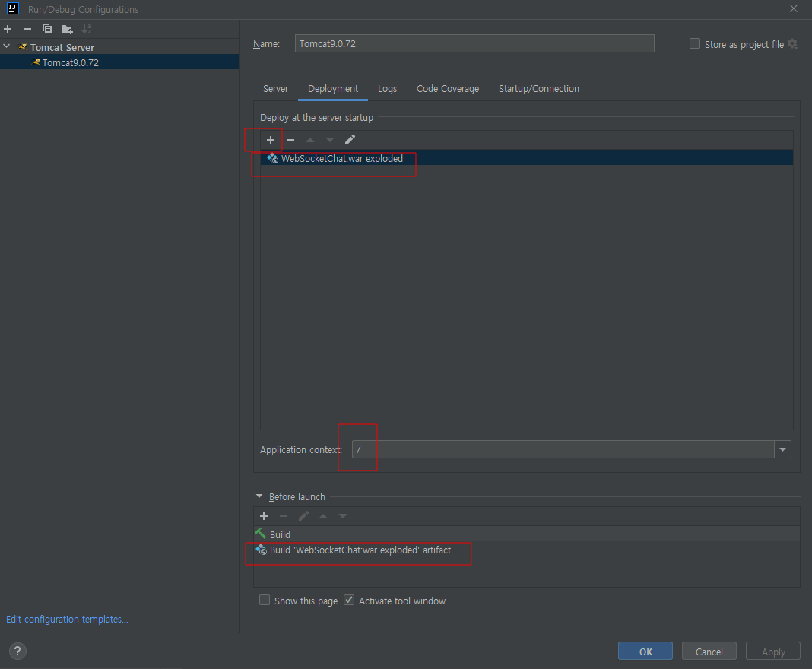Click the Apply button
This screenshot has height=669, width=812.
[x=773, y=652]
